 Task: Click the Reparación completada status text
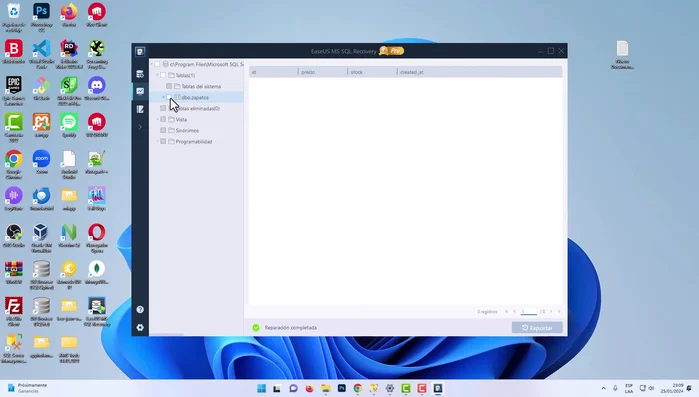tap(291, 327)
